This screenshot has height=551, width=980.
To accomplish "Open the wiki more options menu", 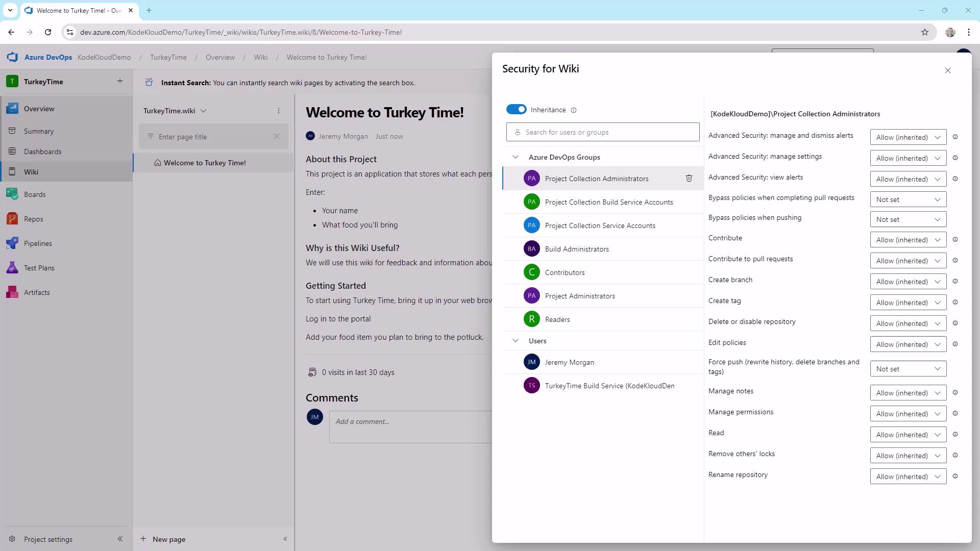I will (279, 111).
